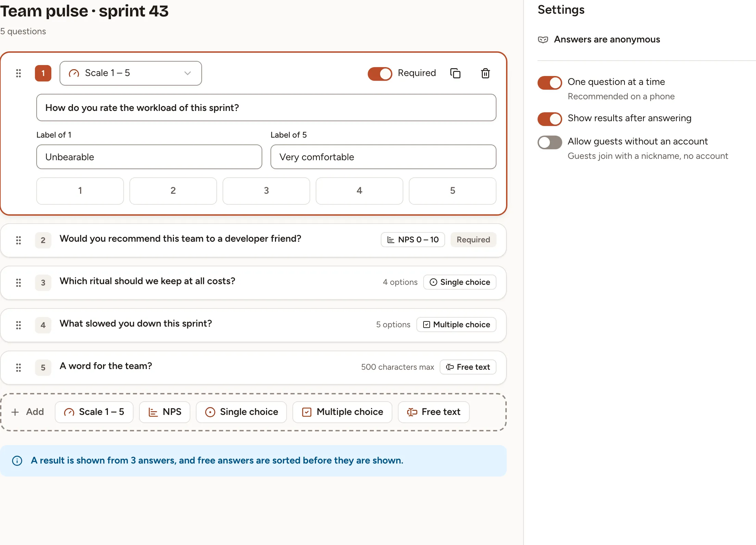This screenshot has width=756, height=545.
Task: Select scale value 4 preview button
Action: click(x=360, y=191)
